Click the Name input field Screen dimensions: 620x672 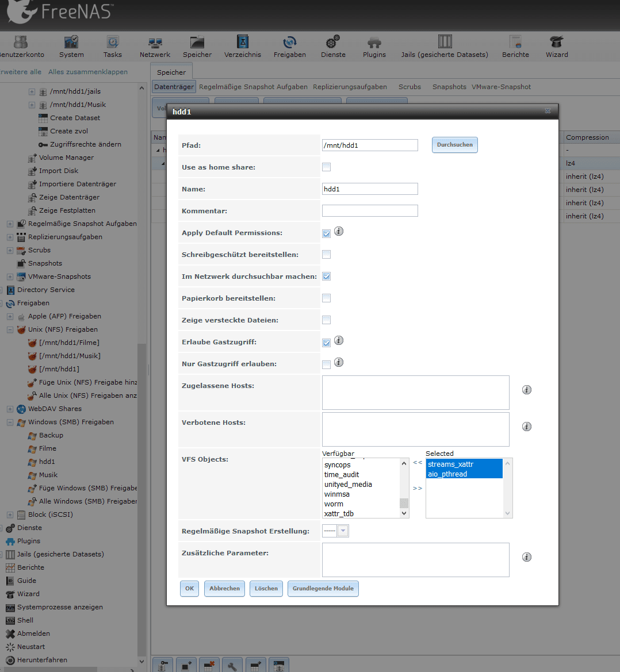click(x=370, y=189)
